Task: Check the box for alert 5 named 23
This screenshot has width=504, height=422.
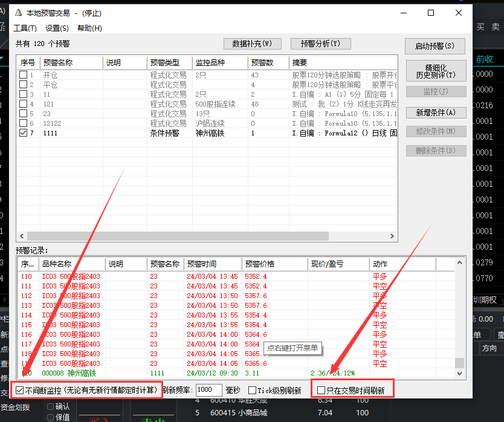Action: click(23, 114)
